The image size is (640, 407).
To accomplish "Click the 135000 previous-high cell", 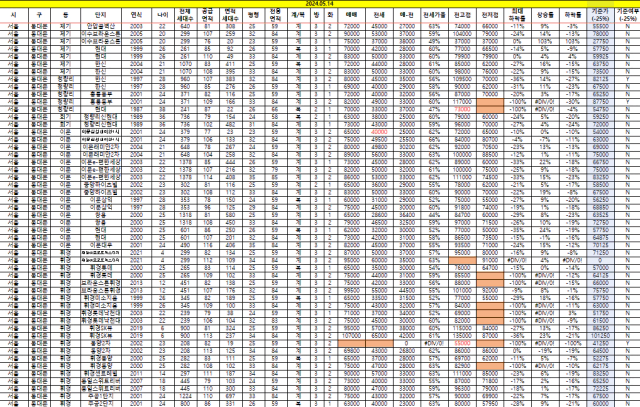I will [x=462, y=336].
